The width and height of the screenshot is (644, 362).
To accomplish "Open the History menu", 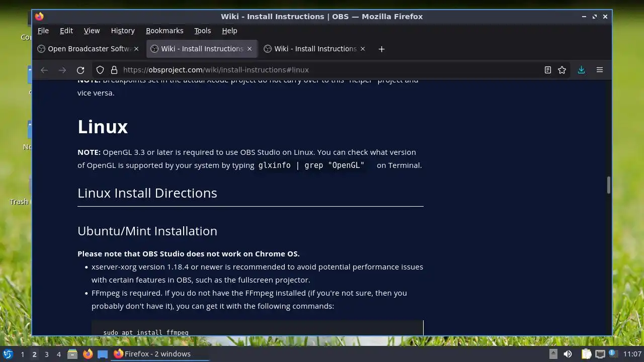I will click(x=123, y=31).
